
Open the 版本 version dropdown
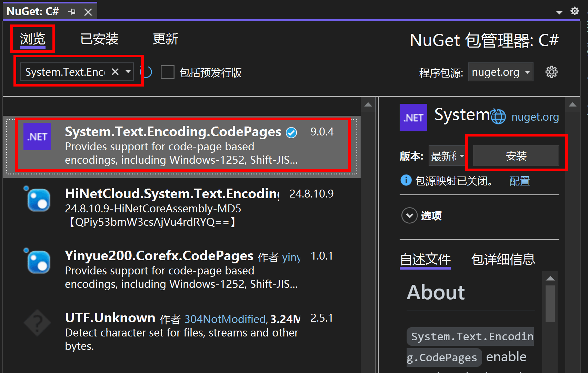pyautogui.click(x=447, y=156)
